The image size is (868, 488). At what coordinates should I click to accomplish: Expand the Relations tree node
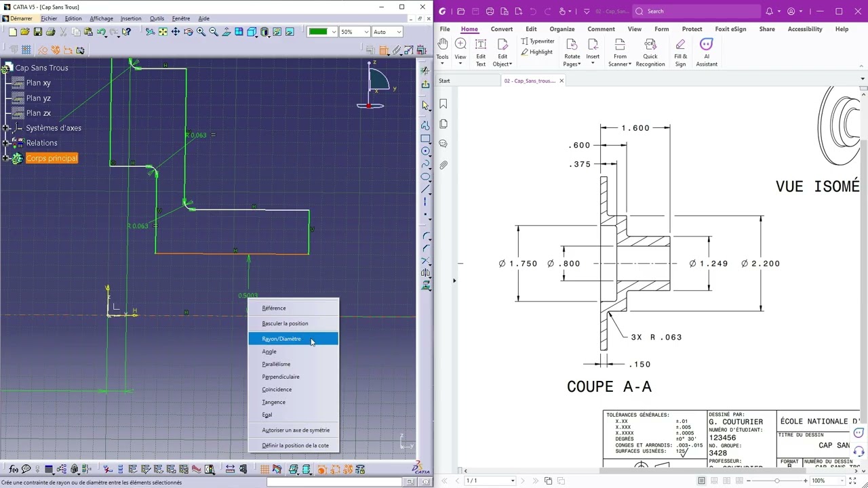6,143
